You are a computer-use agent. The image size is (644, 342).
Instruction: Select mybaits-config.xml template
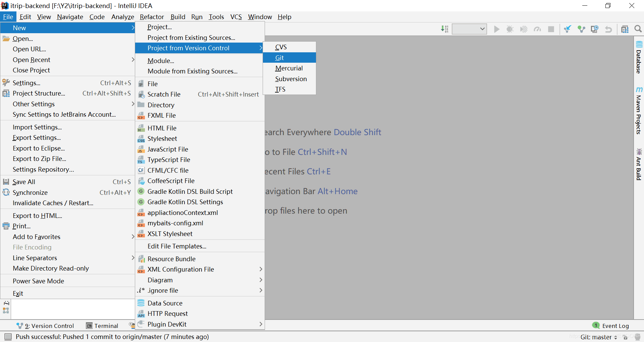(200, 223)
